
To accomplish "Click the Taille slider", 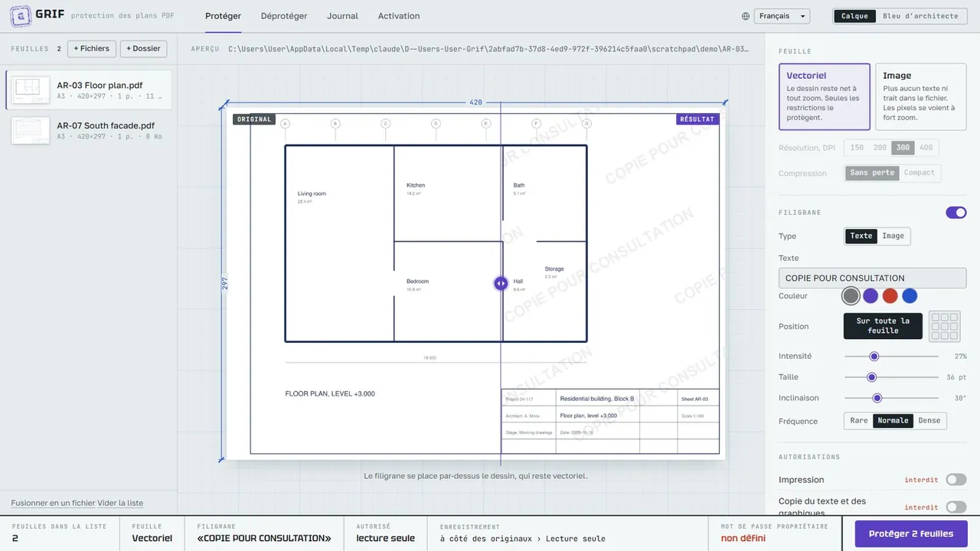I will 891,377.
